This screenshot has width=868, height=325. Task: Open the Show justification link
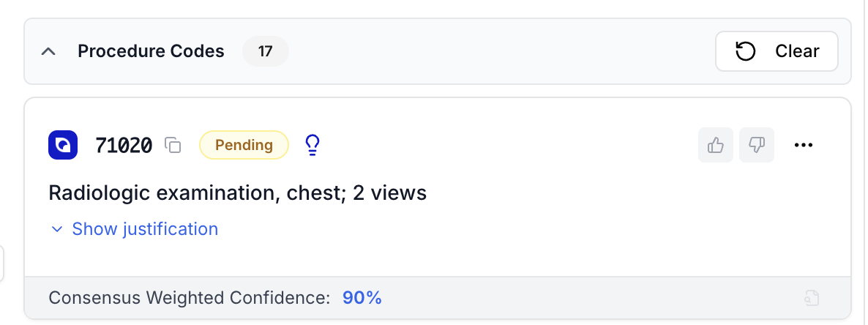tap(145, 229)
